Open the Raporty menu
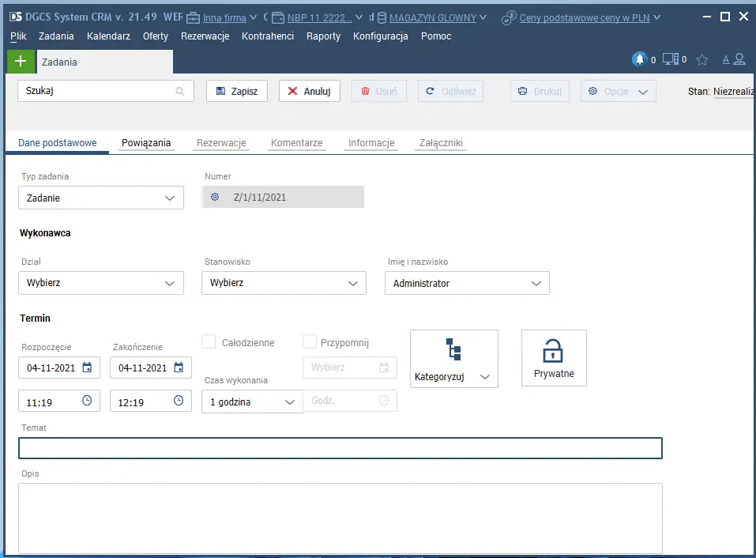756x558 pixels. (324, 36)
